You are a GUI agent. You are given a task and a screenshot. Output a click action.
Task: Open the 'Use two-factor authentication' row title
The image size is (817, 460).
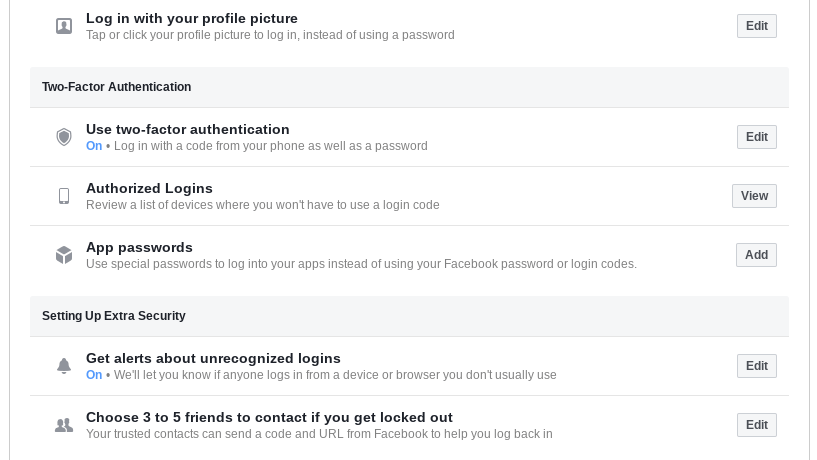[187, 129]
